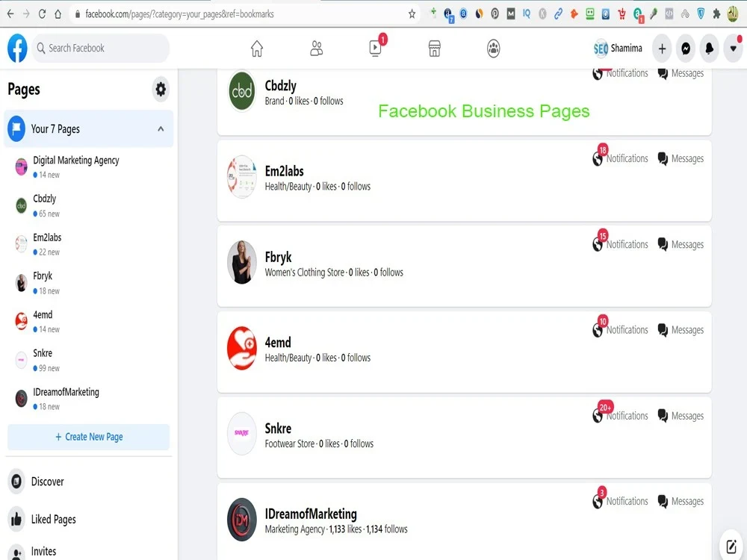
Task: Open Cbdzly page title link
Action: tap(281, 86)
